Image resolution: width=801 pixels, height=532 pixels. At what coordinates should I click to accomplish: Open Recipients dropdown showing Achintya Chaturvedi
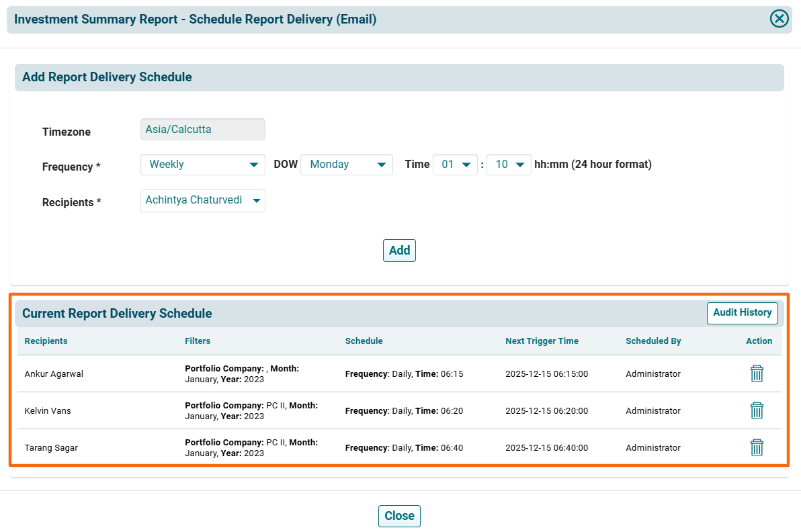tap(202, 201)
